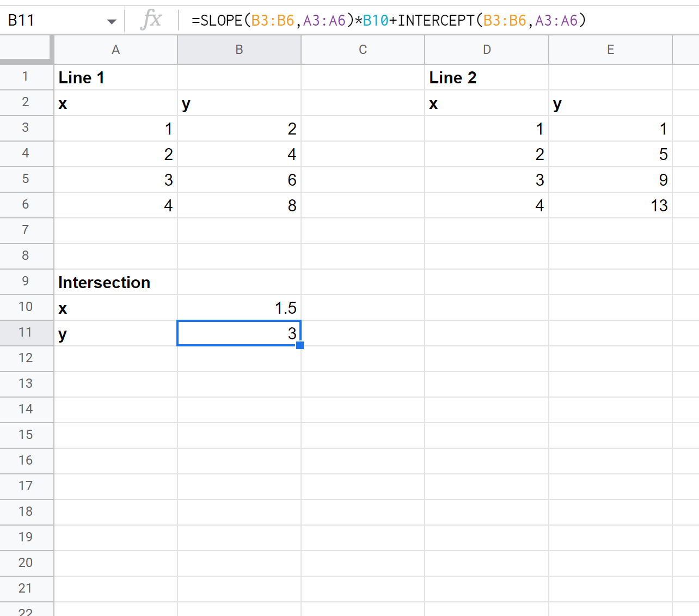Select row 11 header
This screenshot has height=616, width=699.
click(x=26, y=333)
